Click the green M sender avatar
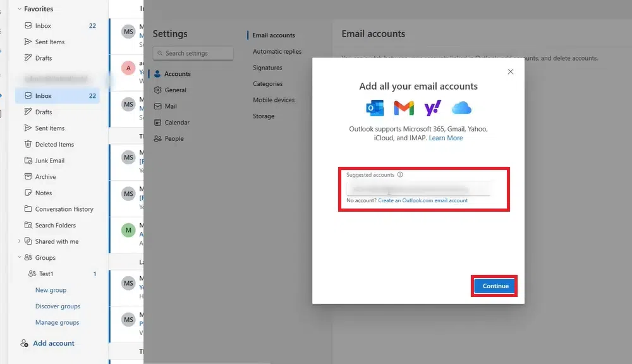The width and height of the screenshot is (632, 364). (x=128, y=230)
